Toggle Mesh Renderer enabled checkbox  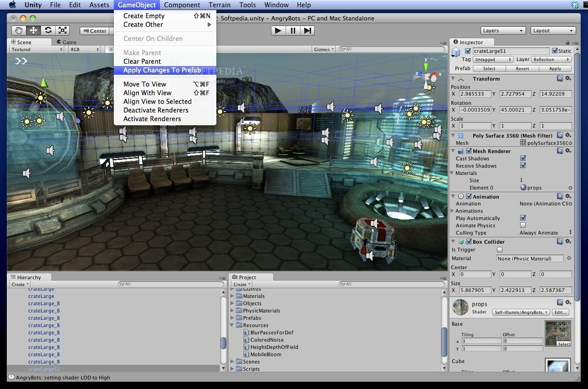(x=469, y=151)
